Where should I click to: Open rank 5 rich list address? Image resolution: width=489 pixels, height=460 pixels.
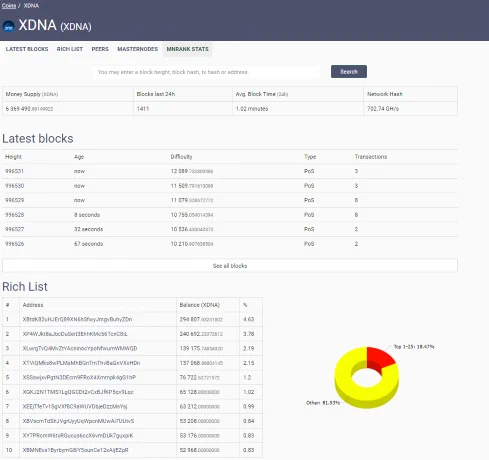(x=79, y=377)
